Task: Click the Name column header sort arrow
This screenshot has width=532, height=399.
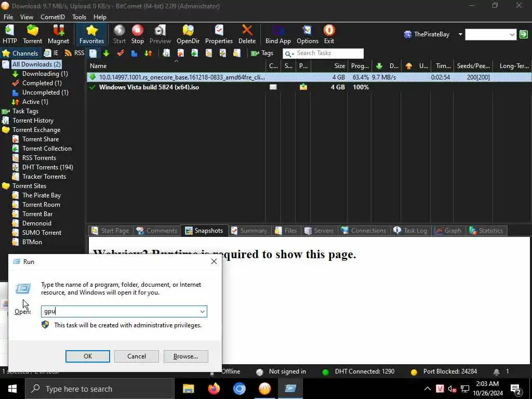Action: pos(176,61)
